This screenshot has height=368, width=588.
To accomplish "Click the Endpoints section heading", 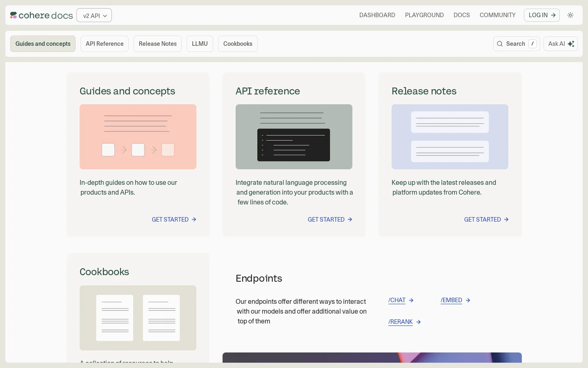I will coord(259,278).
